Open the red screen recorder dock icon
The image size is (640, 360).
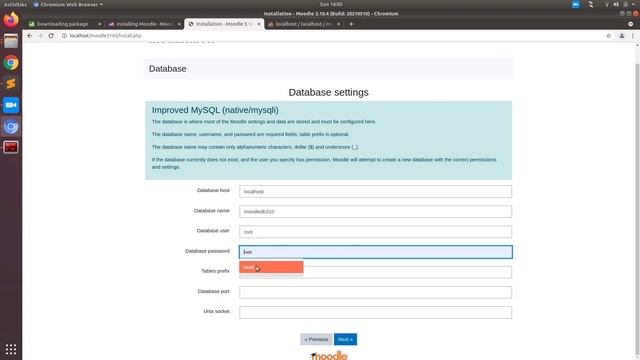(11, 147)
